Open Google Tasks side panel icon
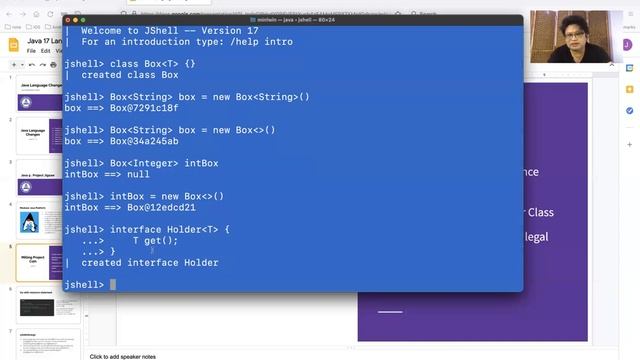This screenshot has height=360, width=640. (629, 111)
